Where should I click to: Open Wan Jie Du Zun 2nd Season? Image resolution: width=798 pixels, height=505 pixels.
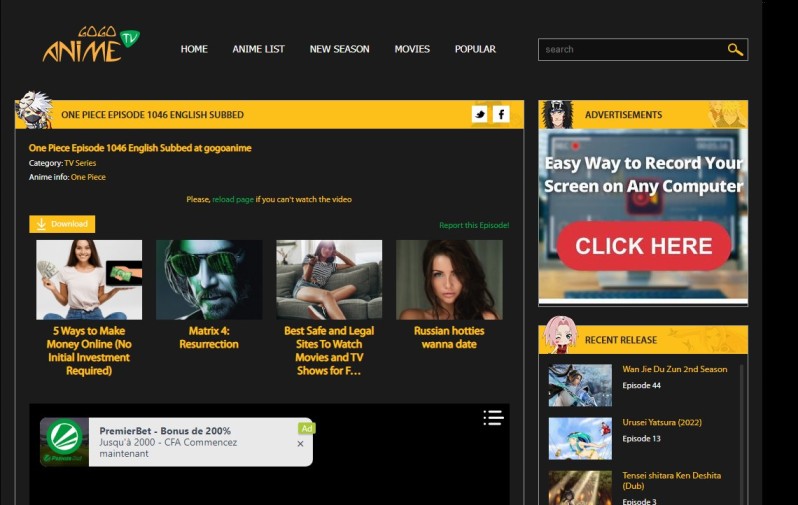click(x=675, y=369)
